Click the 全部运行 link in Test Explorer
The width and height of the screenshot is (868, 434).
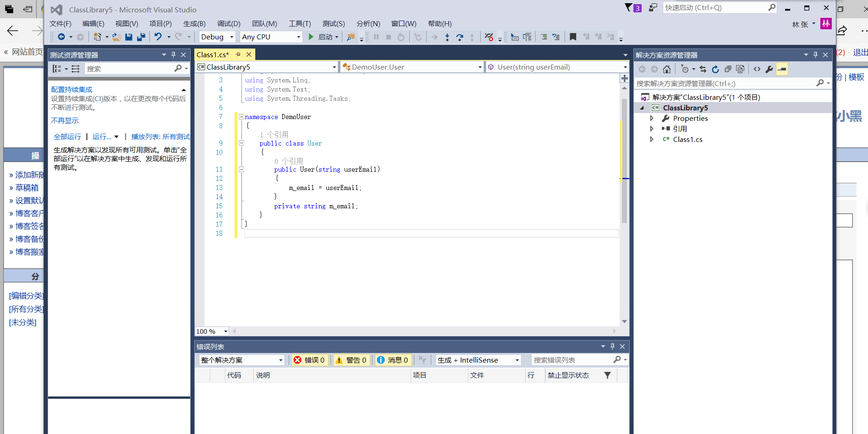tap(67, 136)
